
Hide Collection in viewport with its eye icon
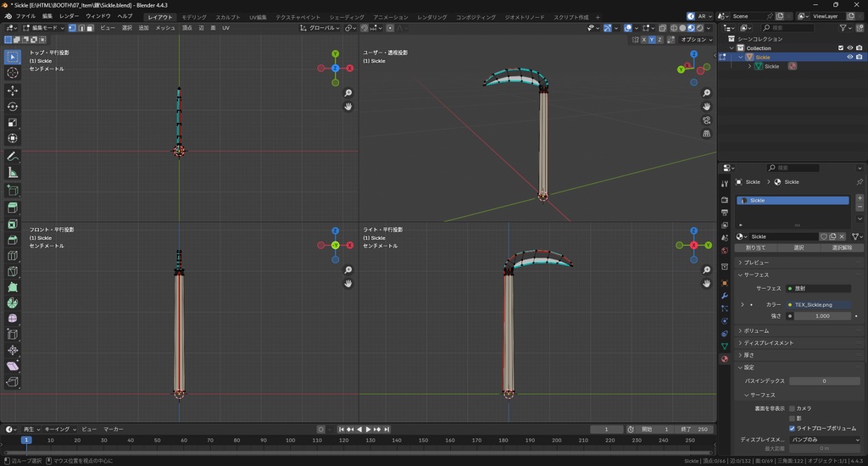coord(849,48)
